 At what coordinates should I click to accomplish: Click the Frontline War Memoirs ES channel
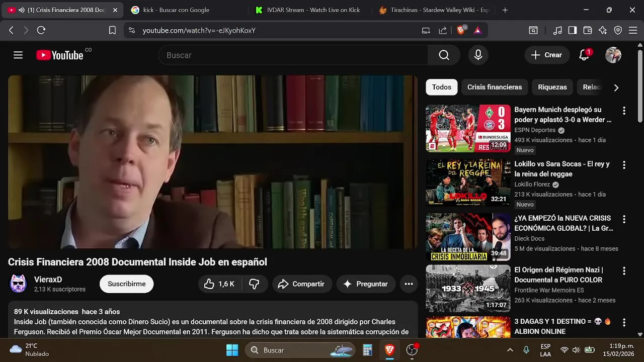(x=549, y=291)
